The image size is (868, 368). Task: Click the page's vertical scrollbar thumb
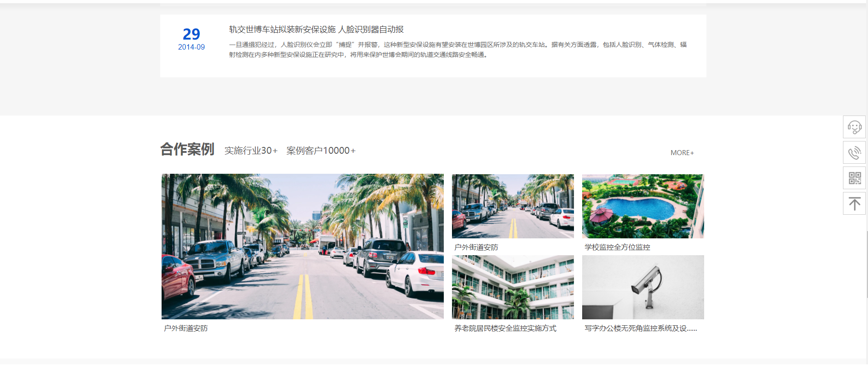pos(866,264)
